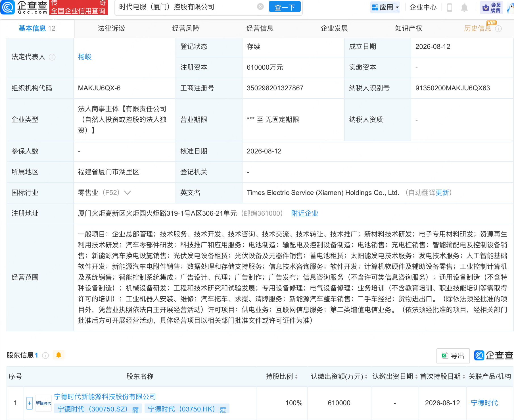
Task: Open 企业中心
Action: [x=423, y=7]
